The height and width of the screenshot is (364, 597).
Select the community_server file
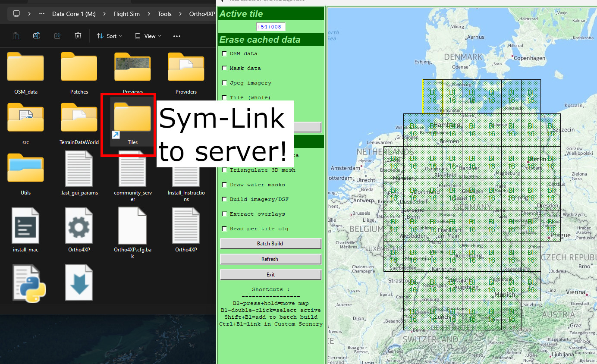pos(132,176)
